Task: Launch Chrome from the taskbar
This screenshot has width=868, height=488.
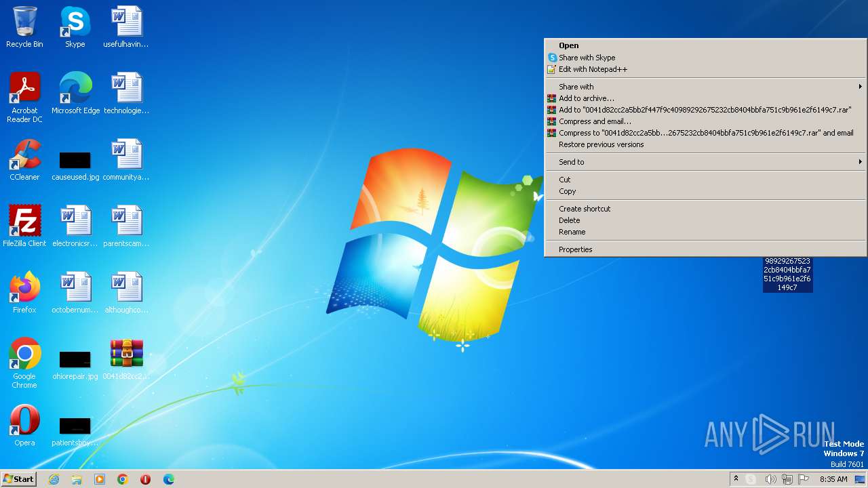Action: 123,479
